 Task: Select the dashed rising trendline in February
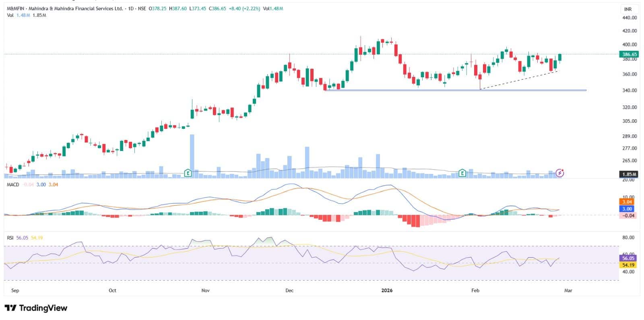pyautogui.click(x=519, y=80)
